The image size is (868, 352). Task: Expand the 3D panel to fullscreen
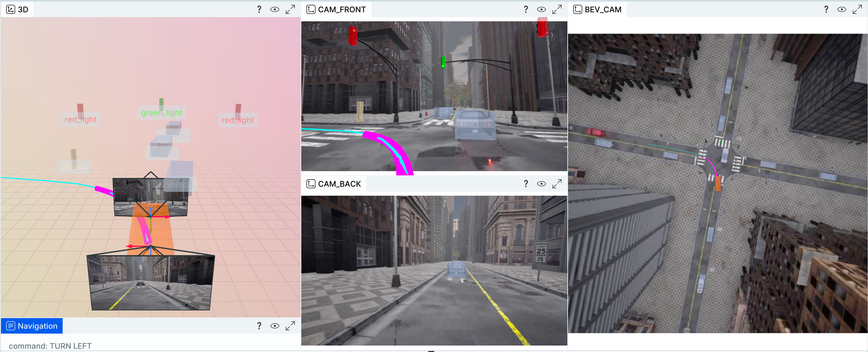(x=290, y=9)
